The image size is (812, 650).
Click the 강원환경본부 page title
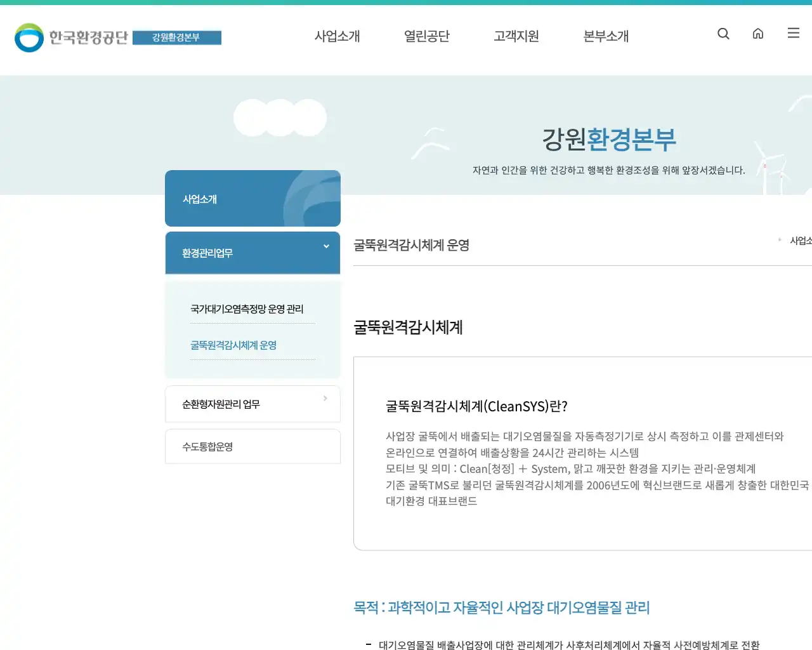(609, 140)
